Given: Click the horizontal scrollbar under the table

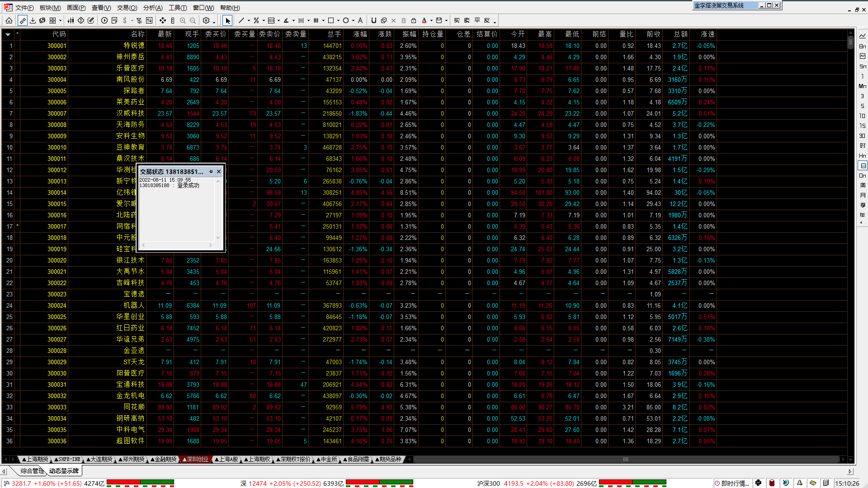Looking at the screenshot, I should coord(626,460).
